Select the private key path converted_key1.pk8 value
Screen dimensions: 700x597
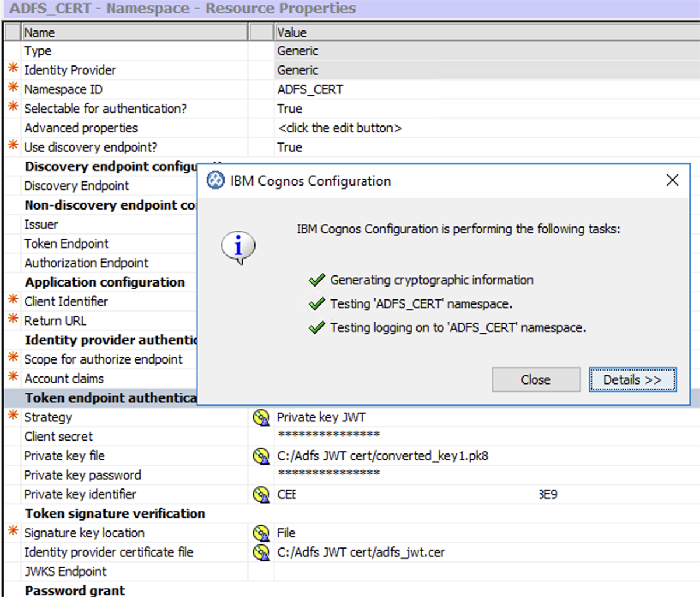coord(383,456)
